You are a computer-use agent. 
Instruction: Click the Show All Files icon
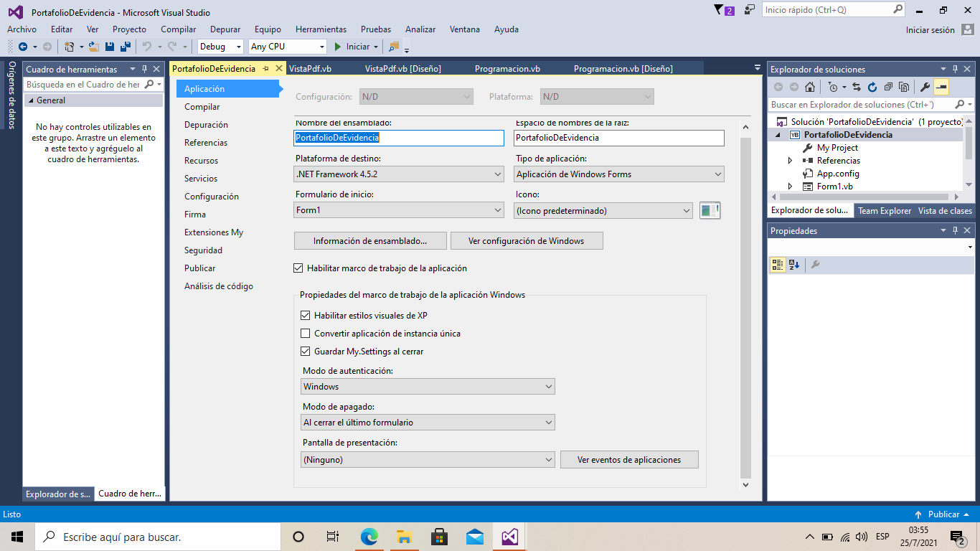904,87
